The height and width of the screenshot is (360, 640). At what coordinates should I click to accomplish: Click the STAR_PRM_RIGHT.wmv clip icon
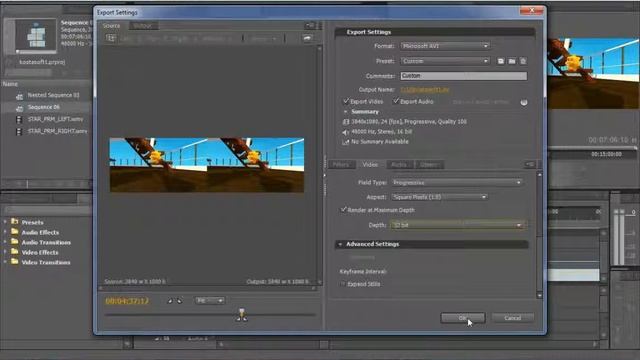tap(19, 131)
